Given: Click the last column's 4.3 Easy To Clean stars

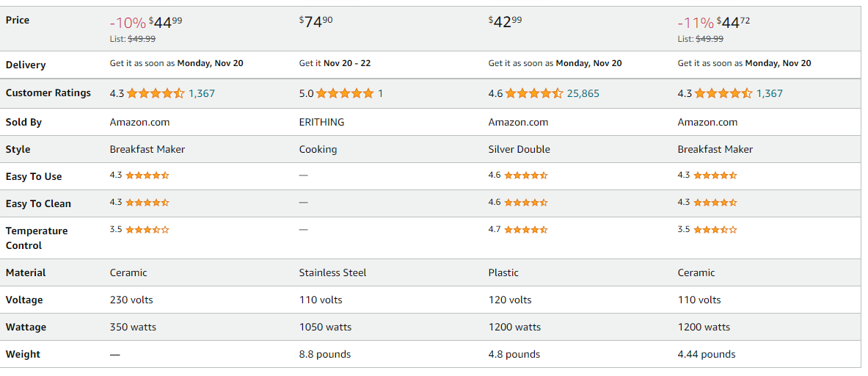Looking at the screenshot, I should tap(715, 202).
